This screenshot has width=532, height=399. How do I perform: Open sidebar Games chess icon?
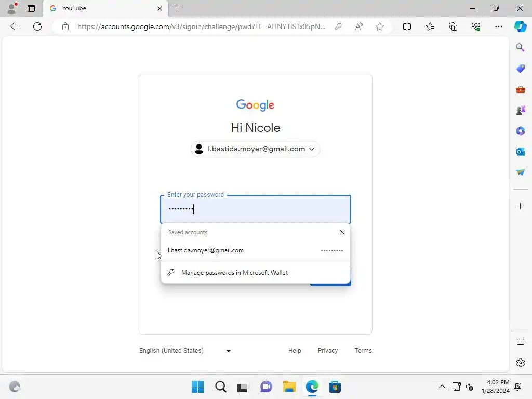520,110
